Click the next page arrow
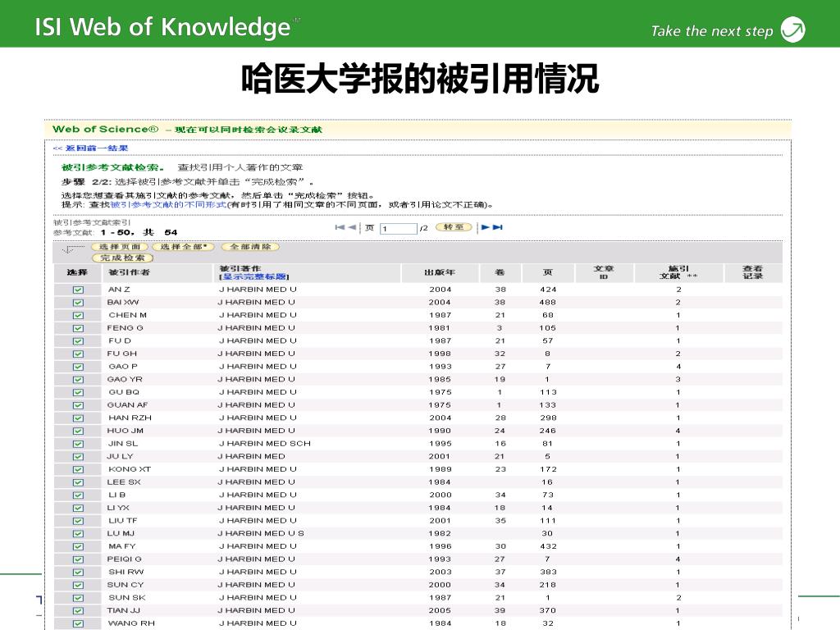This screenshot has width=840, height=630. tap(486, 227)
